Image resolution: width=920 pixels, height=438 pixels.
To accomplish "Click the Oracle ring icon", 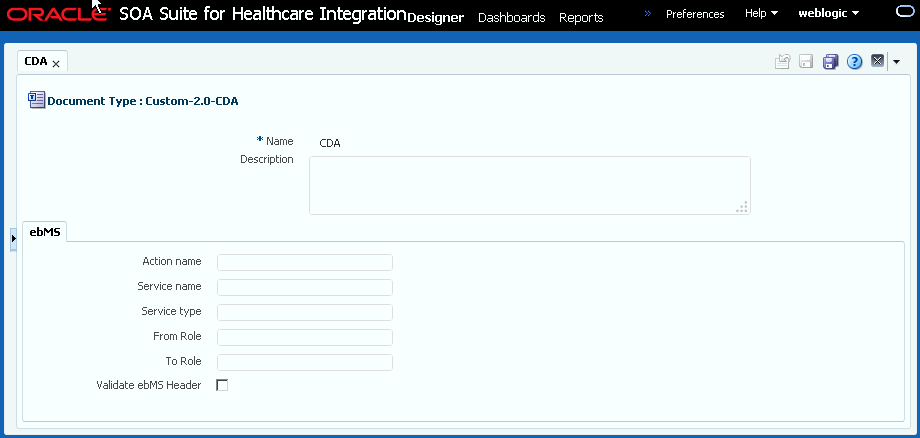I will pyautogui.click(x=907, y=12).
